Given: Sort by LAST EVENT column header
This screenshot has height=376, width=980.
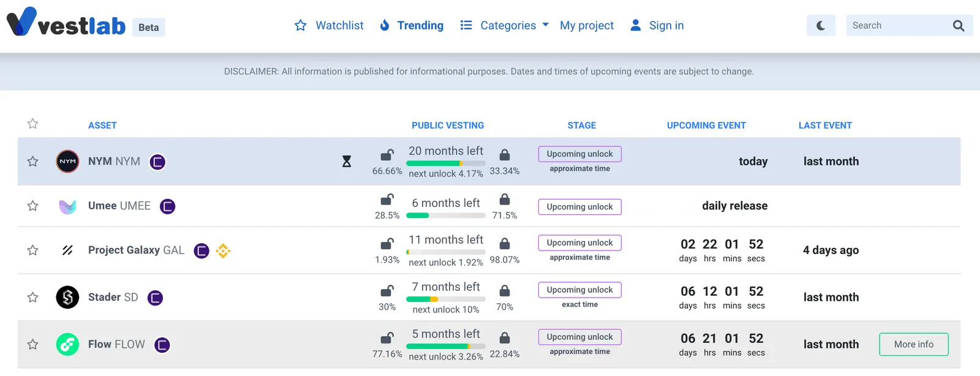Looking at the screenshot, I should click(825, 126).
